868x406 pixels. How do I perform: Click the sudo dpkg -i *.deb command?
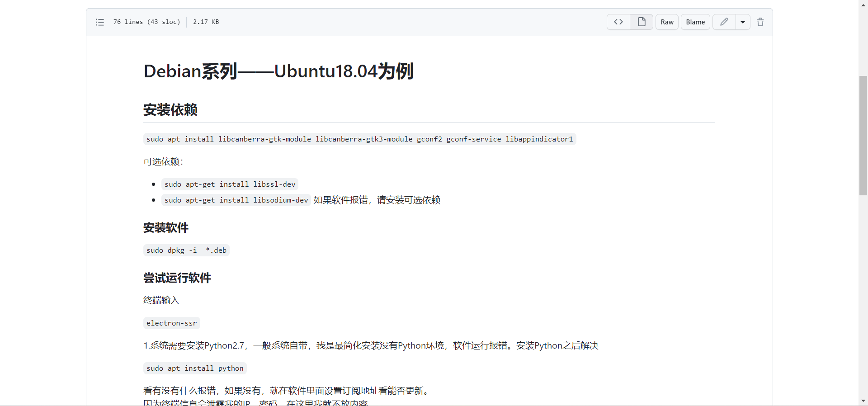[x=186, y=250]
